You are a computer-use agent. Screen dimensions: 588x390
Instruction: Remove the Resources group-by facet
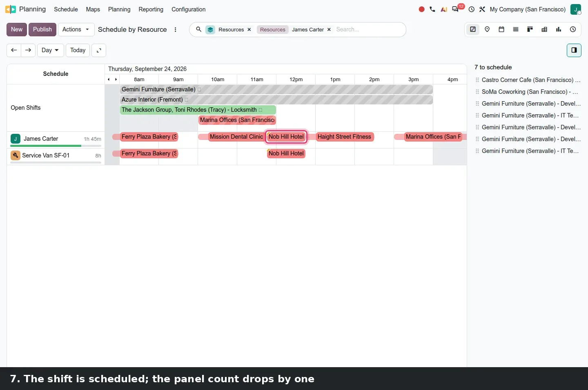(x=249, y=30)
